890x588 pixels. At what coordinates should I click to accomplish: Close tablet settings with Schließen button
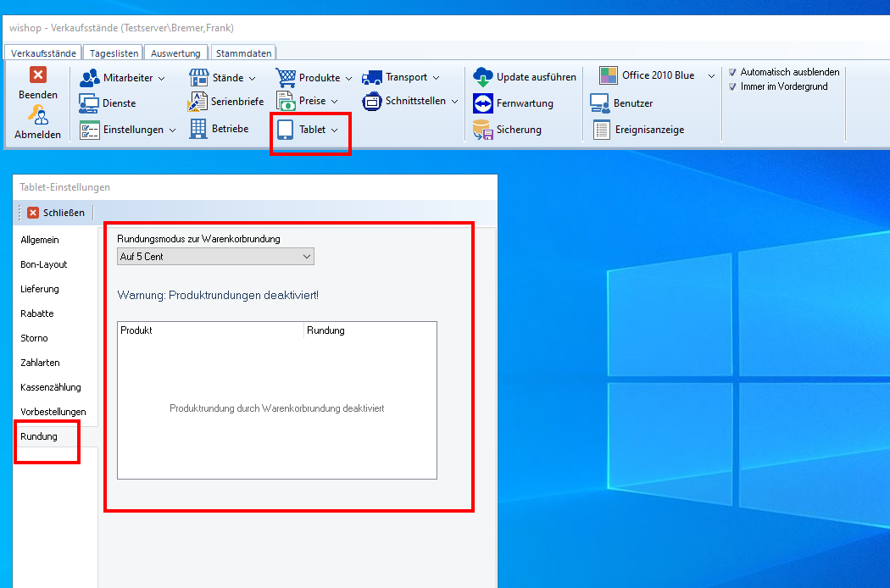(x=56, y=213)
